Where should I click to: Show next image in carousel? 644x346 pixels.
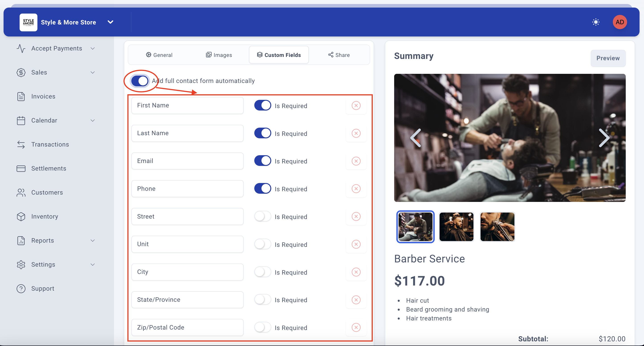tap(604, 138)
